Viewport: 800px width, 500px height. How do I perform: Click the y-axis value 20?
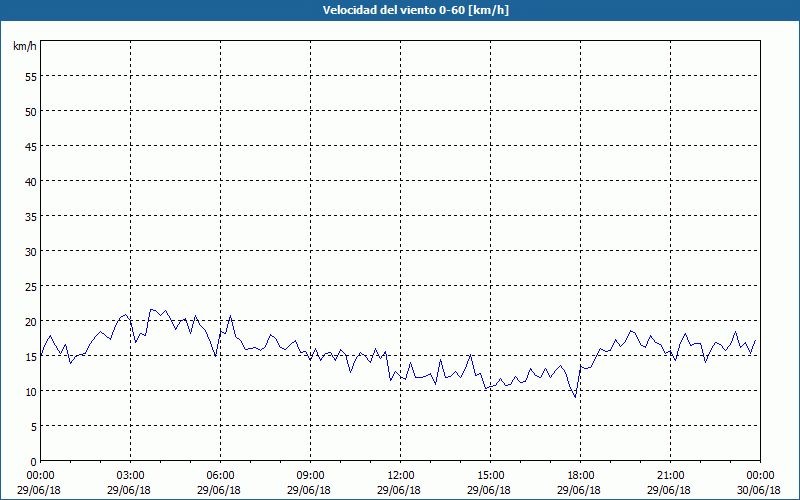(x=31, y=322)
